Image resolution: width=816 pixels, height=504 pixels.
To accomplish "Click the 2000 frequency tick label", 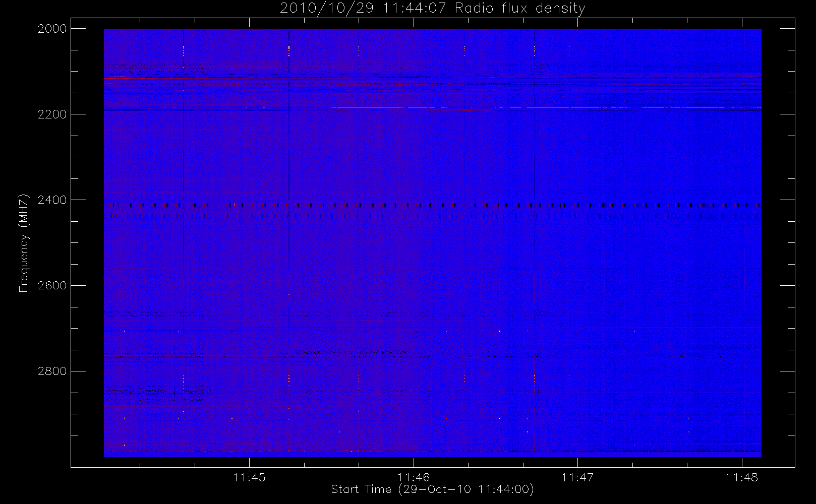I will point(52,29).
